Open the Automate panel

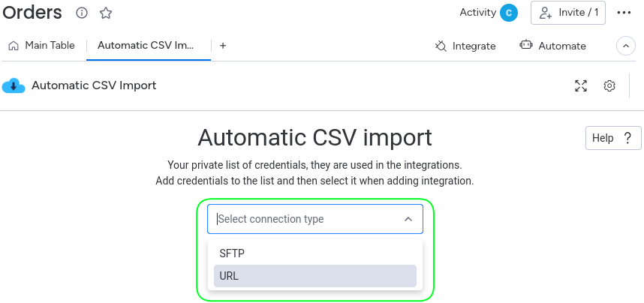coord(553,46)
